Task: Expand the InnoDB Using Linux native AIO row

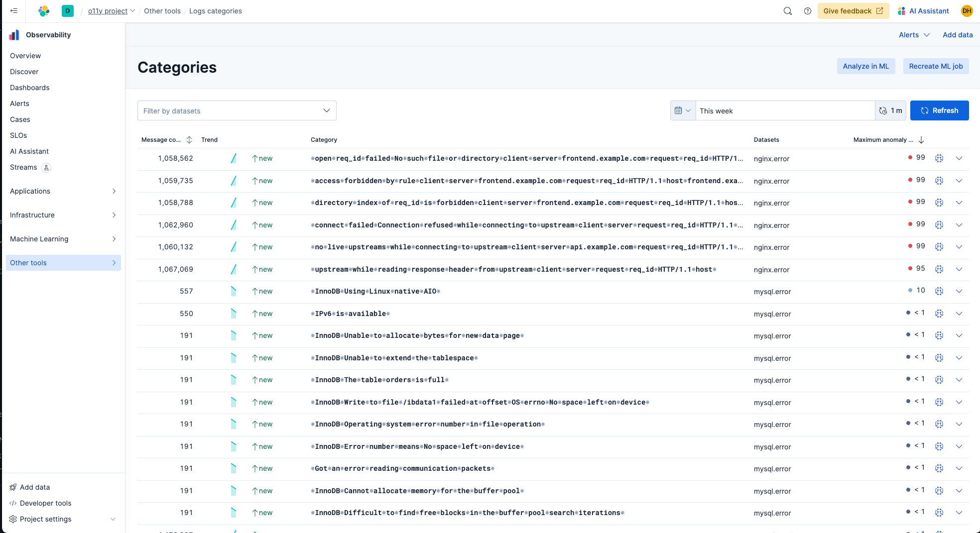Action: pos(959,291)
